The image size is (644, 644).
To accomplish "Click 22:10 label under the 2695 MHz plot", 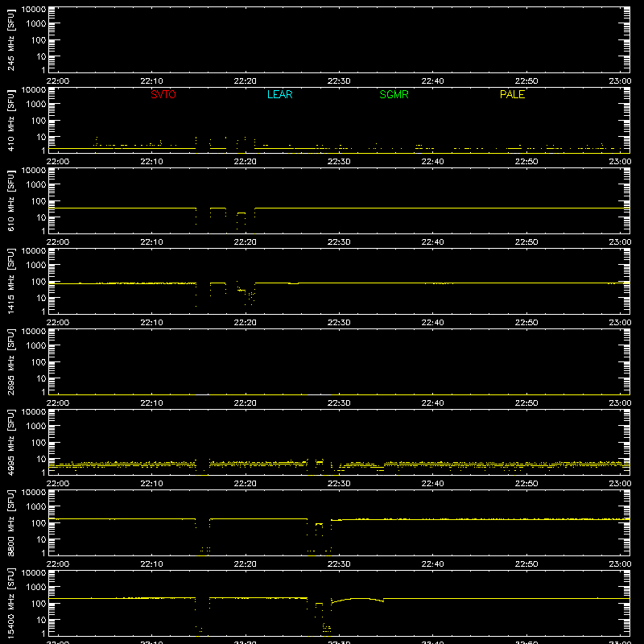I will pos(151,403).
